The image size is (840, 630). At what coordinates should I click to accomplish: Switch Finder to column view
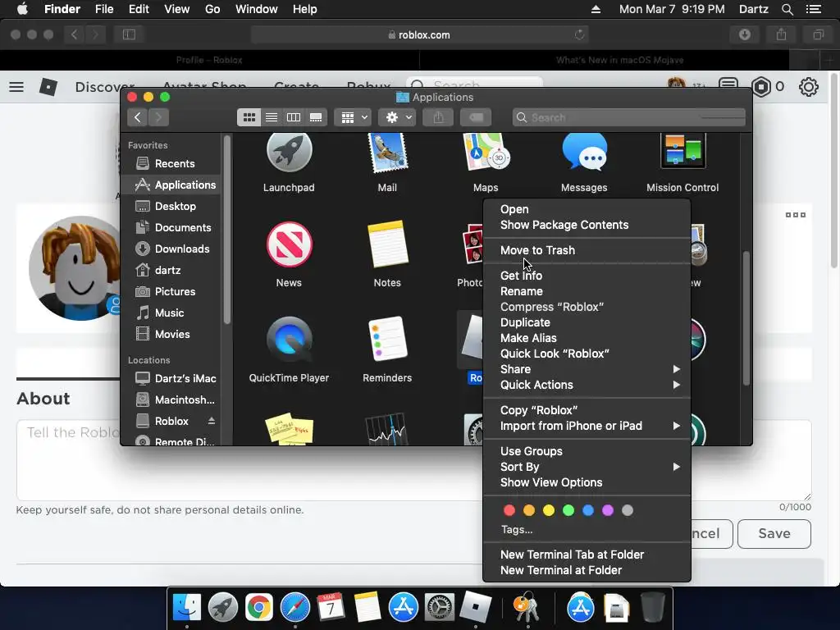[x=294, y=117]
